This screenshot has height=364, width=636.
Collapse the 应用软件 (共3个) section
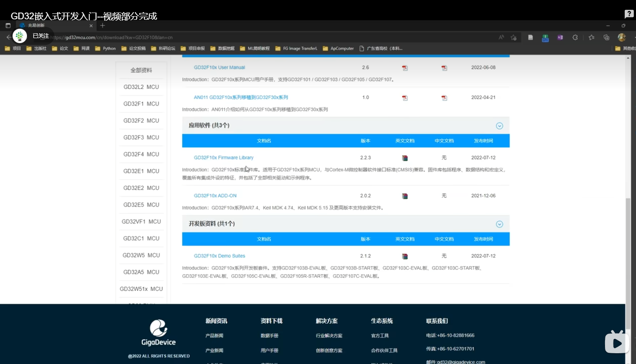tap(499, 126)
